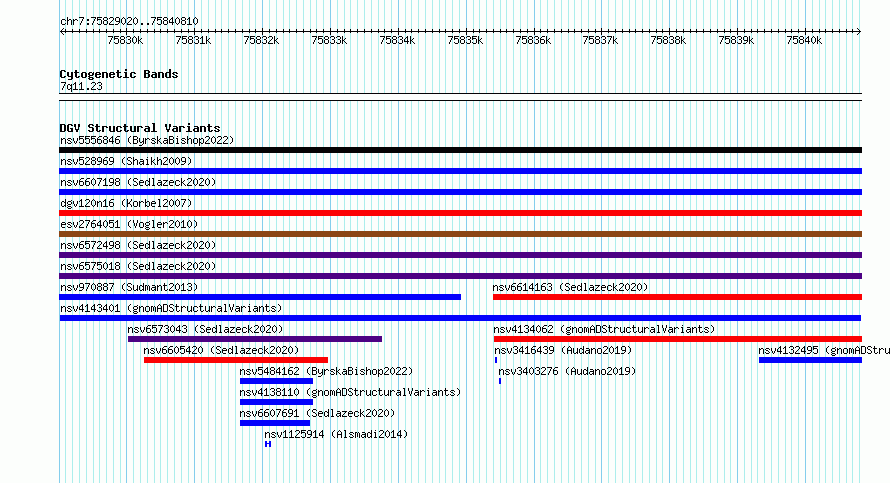
Task: Click the red dgv120n16 variant bar
Action: point(460,213)
